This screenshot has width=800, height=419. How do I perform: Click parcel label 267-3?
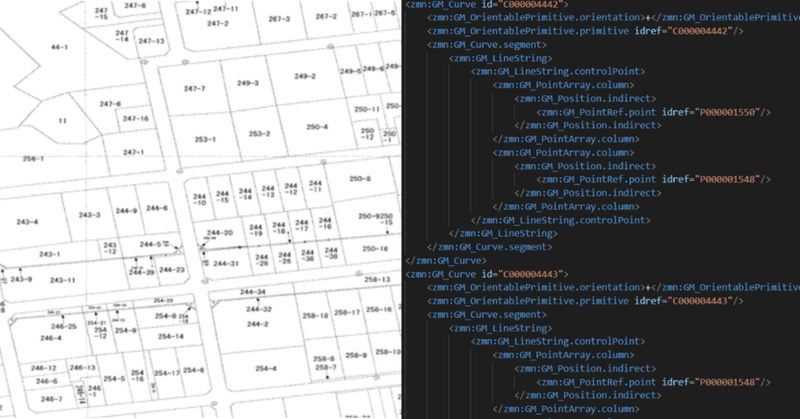(x=279, y=19)
